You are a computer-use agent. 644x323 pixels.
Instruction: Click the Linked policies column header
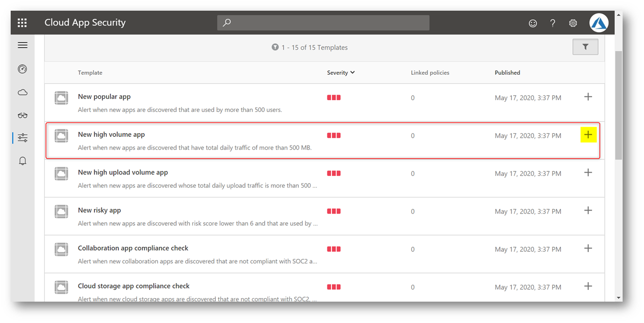click(x=430, y=73)
